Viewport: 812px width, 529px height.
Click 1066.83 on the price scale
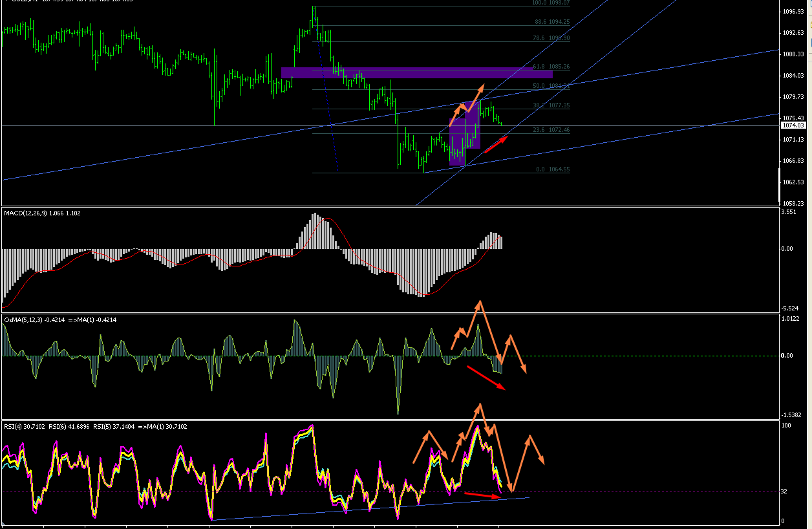coord(793,161)
